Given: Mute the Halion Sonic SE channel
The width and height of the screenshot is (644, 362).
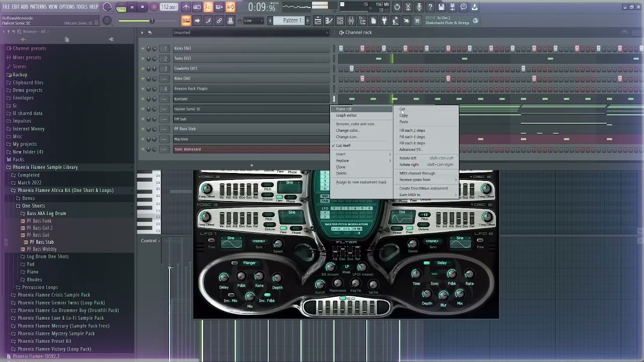Looking at the screenshot, I should 143,109.
